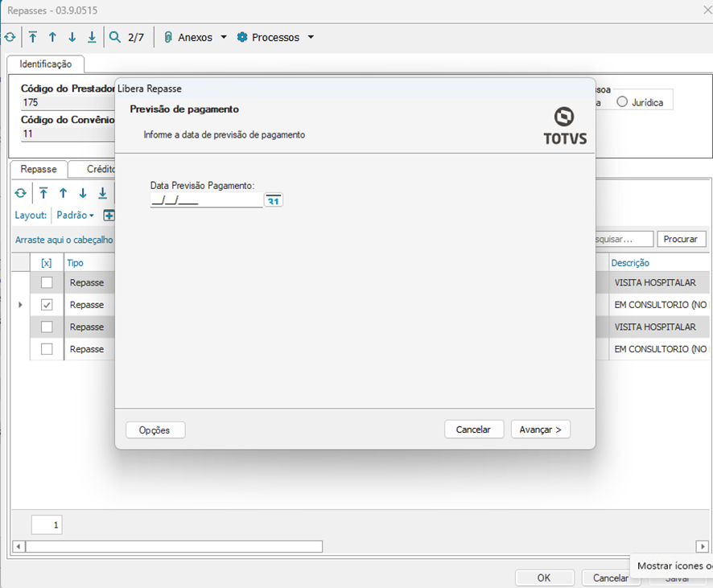Click the search magnifier icon beside 2/7
The width and height of the screenshot is (713, 588).
[x=115, y=37]
